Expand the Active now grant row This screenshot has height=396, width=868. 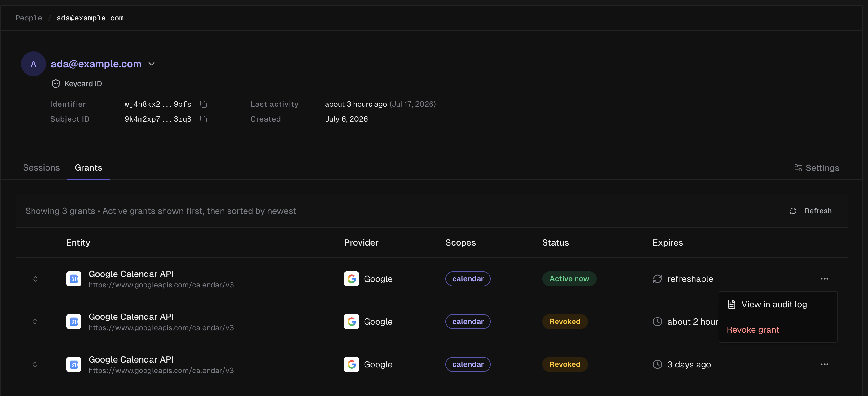tap(35, 279)
